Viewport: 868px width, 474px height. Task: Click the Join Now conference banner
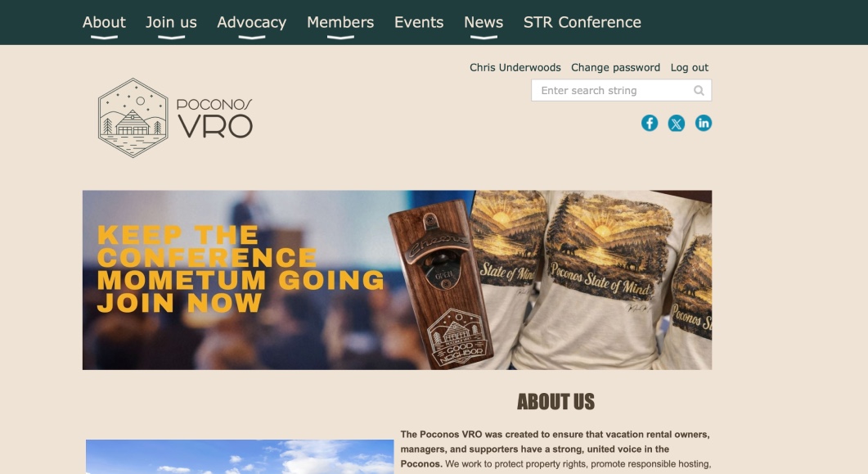[x=397, y=280]
